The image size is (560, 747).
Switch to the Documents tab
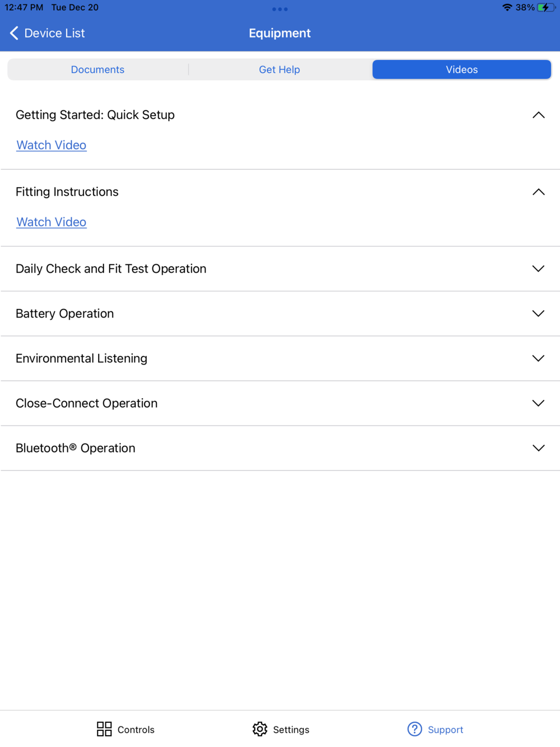97,69
